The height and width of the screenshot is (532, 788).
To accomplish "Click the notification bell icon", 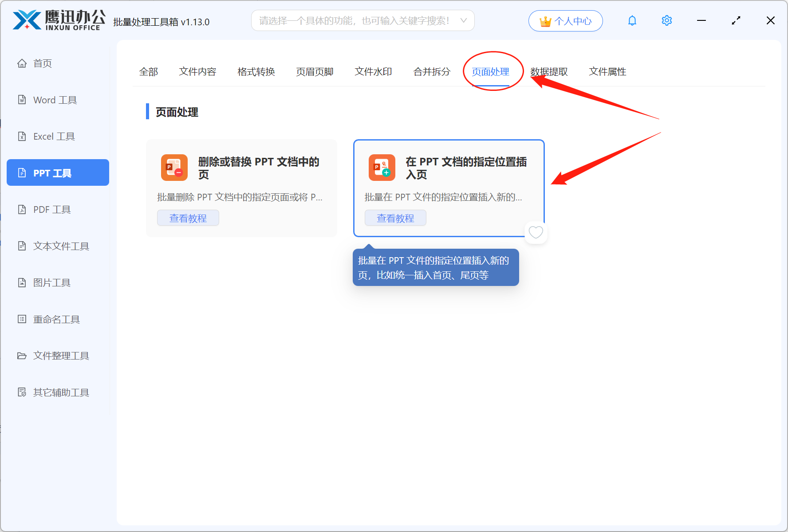I will (632, 21).
